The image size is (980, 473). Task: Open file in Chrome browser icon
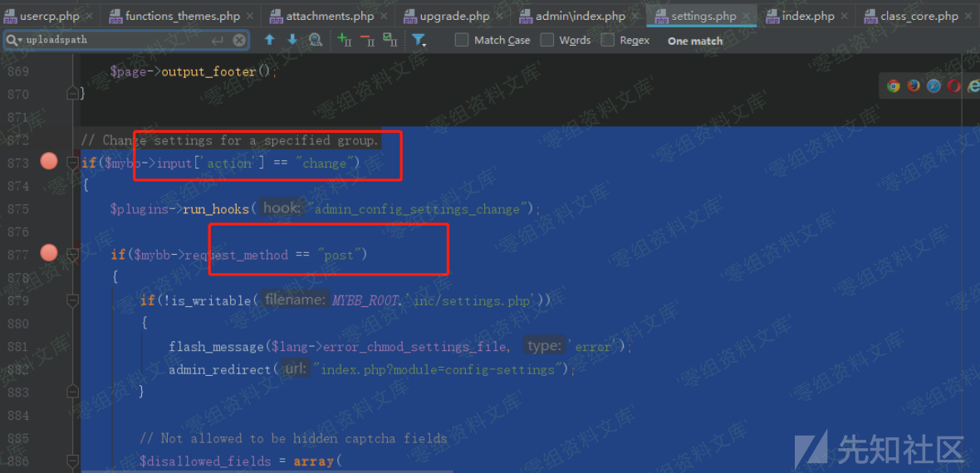point(894,85)
